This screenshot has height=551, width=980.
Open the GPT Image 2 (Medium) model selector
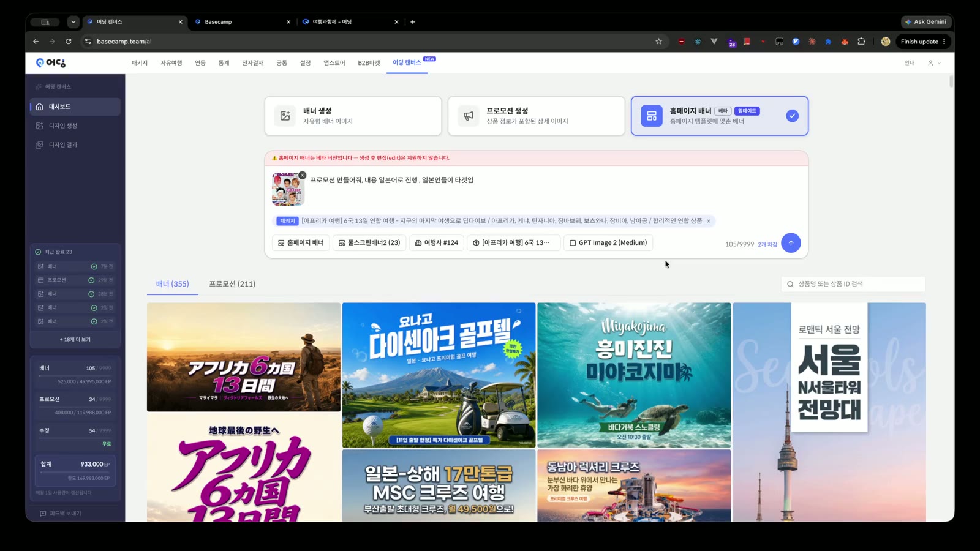pyautogui.click(x=608, y=243)
